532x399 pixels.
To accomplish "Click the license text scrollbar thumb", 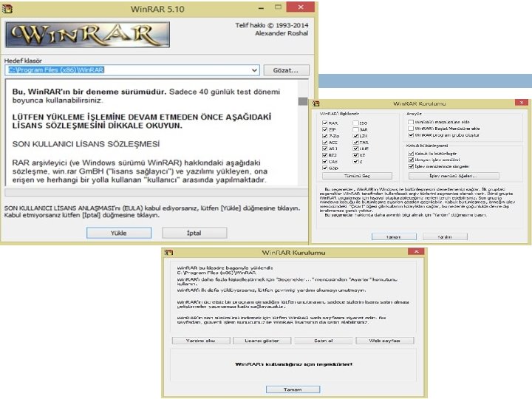I will [303, 101].
